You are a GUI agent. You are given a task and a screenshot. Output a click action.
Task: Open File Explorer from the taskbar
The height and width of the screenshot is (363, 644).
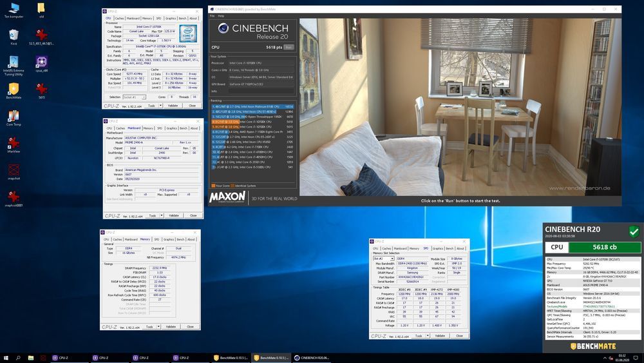point(31,358)
